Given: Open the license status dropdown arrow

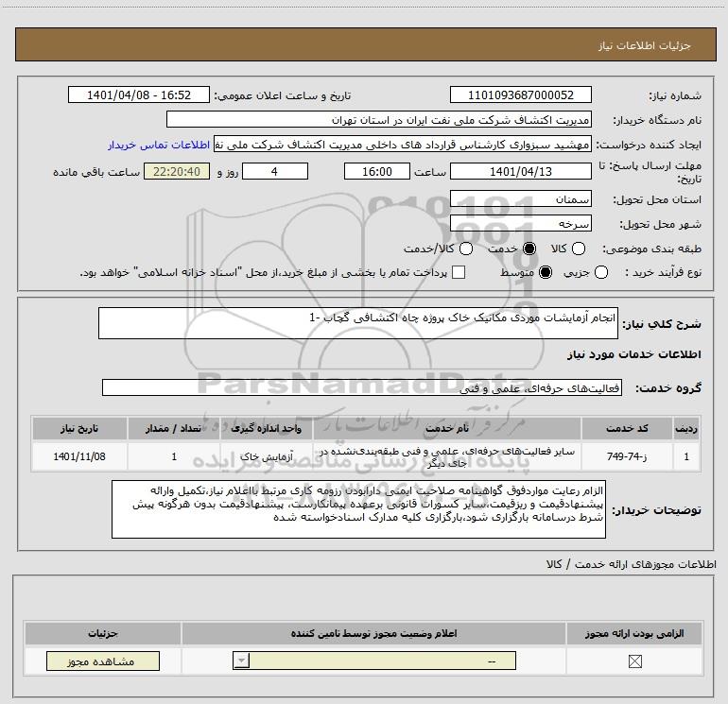Looking at the screenshot, I should pyautogui.click(x=241, y=661).
